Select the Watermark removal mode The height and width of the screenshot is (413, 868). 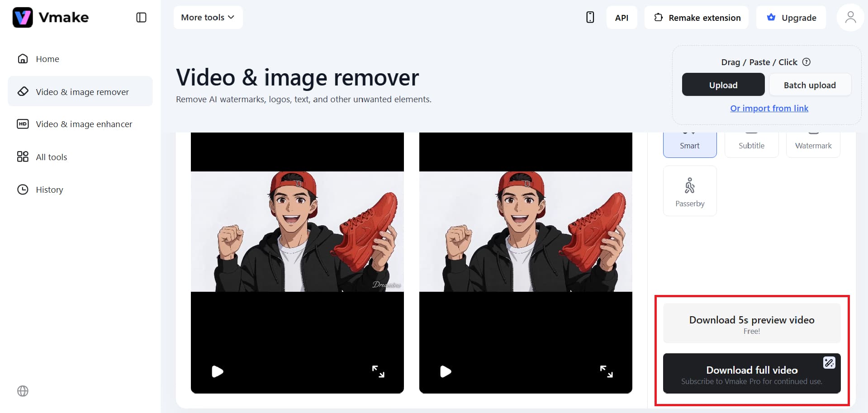[x=813, y=145]
